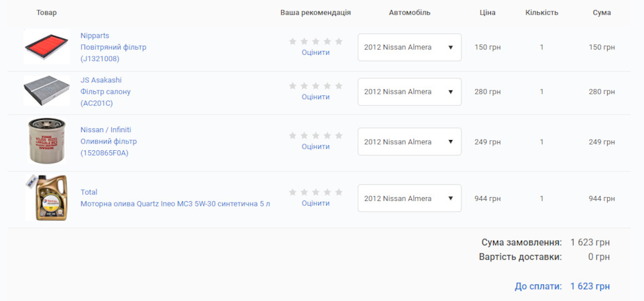View Nissan oil filter canister thumbnail

point(46,141)
